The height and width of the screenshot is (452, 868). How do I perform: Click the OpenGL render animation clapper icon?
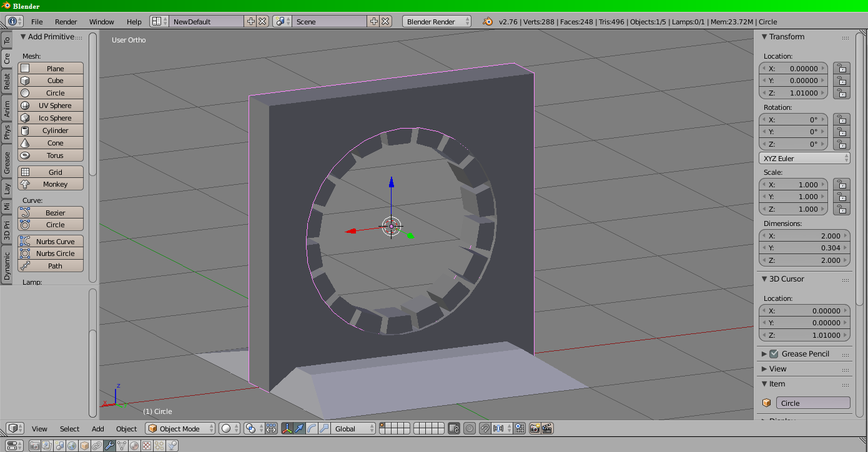pos(547,428)
